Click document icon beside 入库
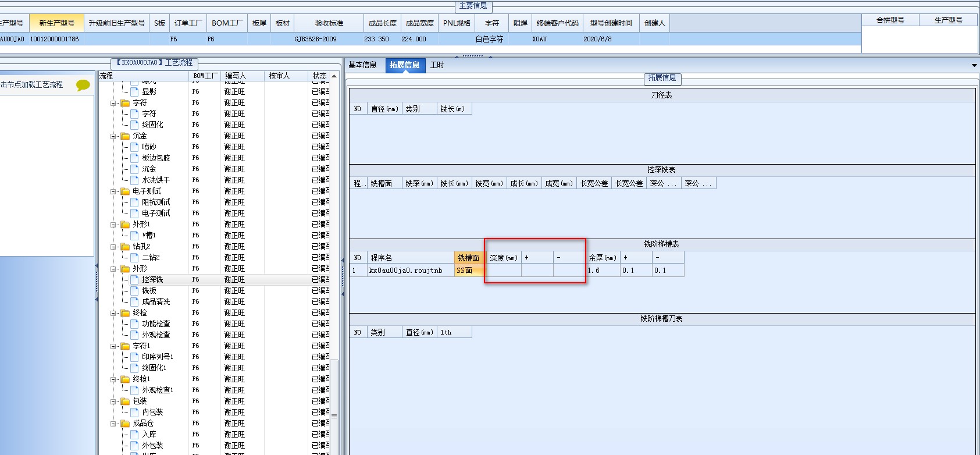Image resolution: width=980 pixels, height=455 pixels. tap(134, 434)
